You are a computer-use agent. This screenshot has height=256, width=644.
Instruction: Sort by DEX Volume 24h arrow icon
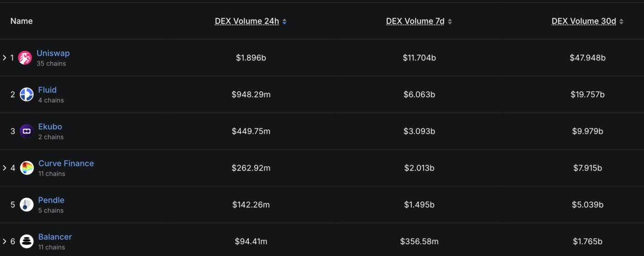pyautogui.click(x=284, y=21)
